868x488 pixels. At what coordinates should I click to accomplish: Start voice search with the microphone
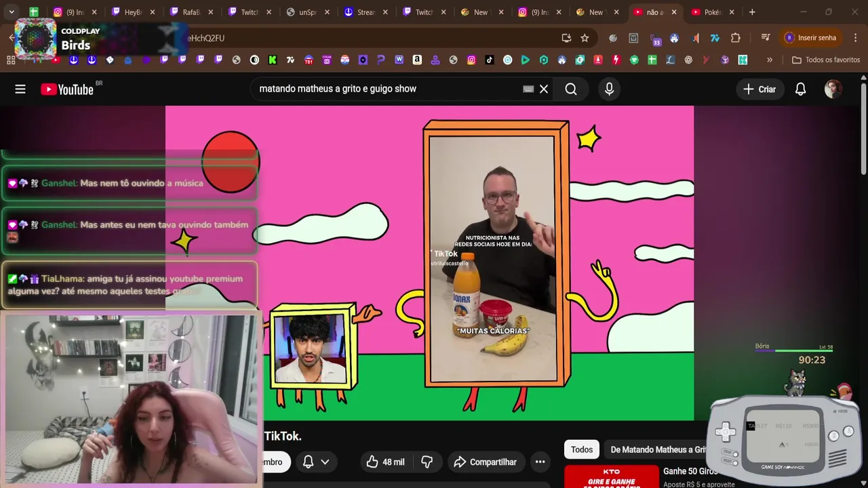click(609, 89)
